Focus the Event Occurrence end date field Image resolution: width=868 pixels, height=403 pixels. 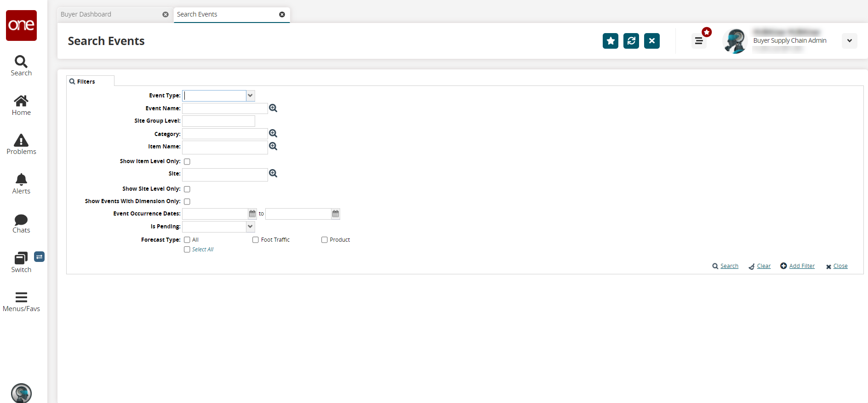[x=298, y=214]
